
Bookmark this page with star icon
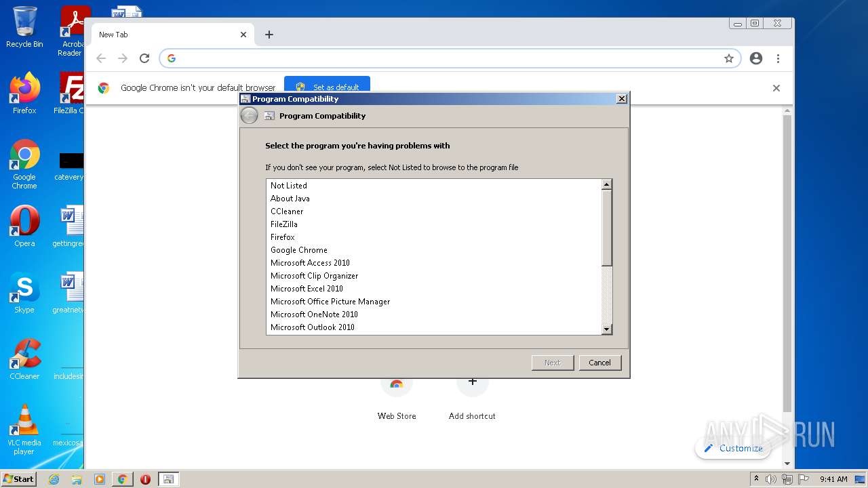tap(729, 58)
